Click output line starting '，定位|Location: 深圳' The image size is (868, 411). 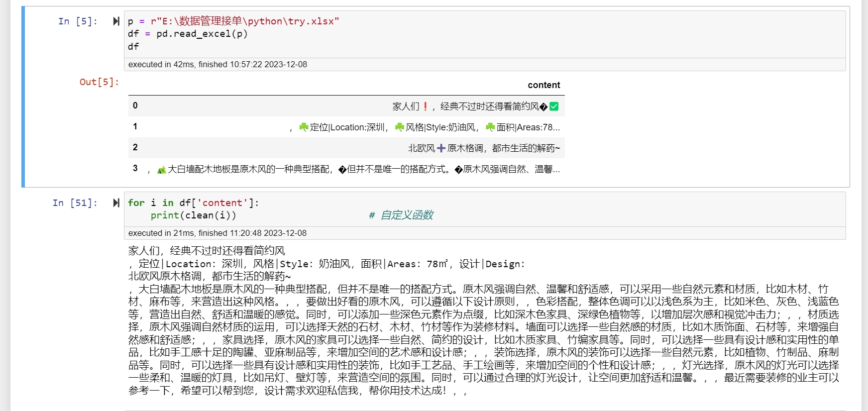coord(326,264)
